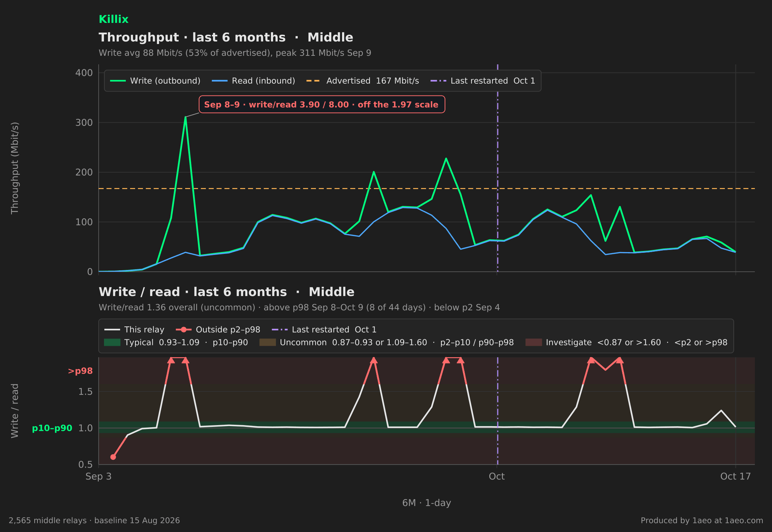Click the red below-p2 dot on Sep 4

click(113, 457)
